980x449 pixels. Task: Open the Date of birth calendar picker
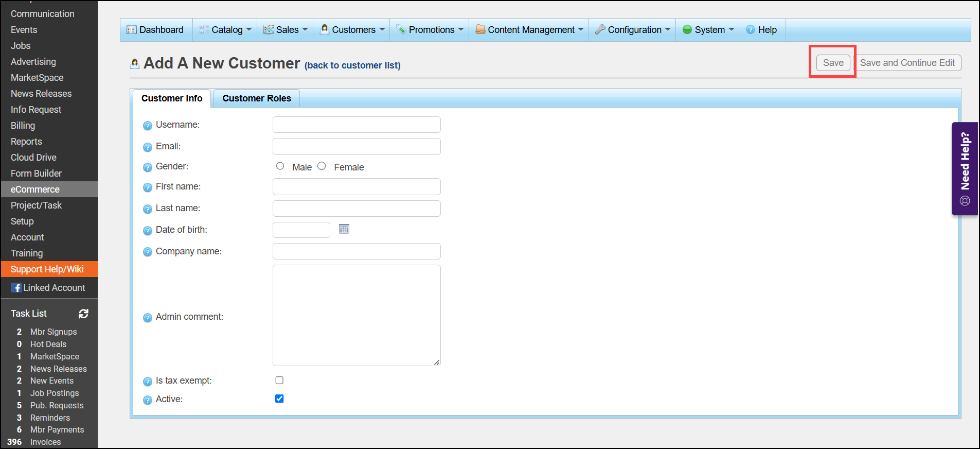pyautogui.click(x=344, y=229)
